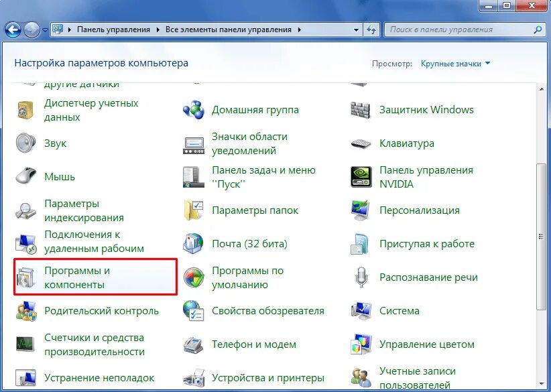551x392 pixels.
Task: Open the Notification Area Icons icon
Action: pos(194,145)
